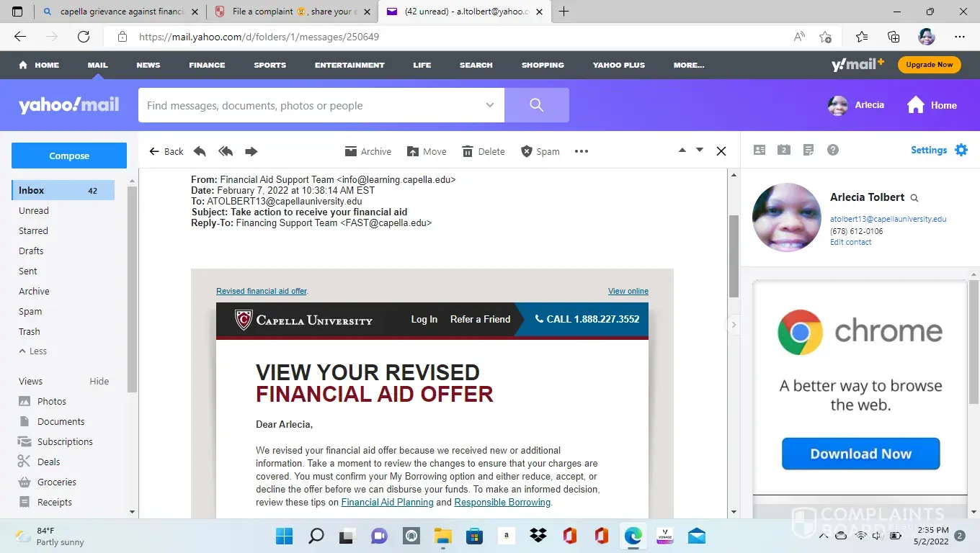Image resolution: width=980 pixels, height=553 pixels.
Task: Delete the open email
Action: 483,151
